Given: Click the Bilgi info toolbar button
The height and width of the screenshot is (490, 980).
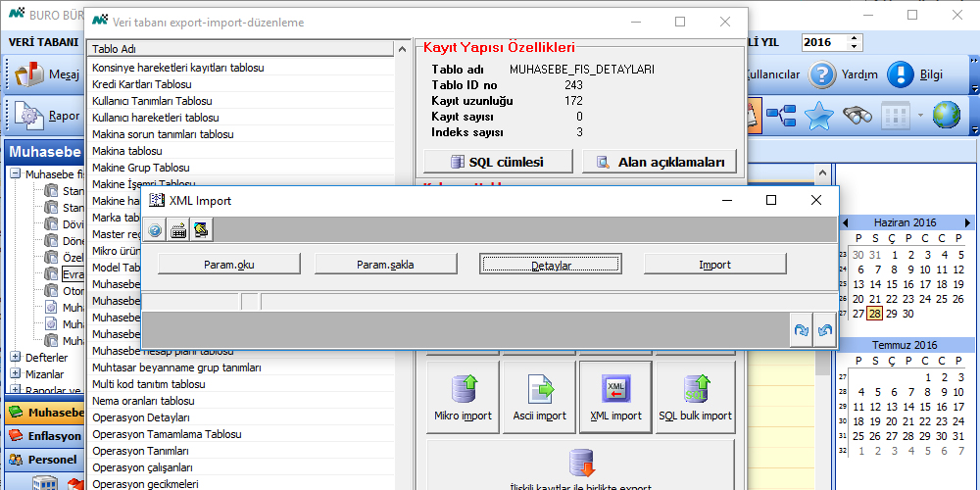Looking at the screenshot, I should coord(915,74).
